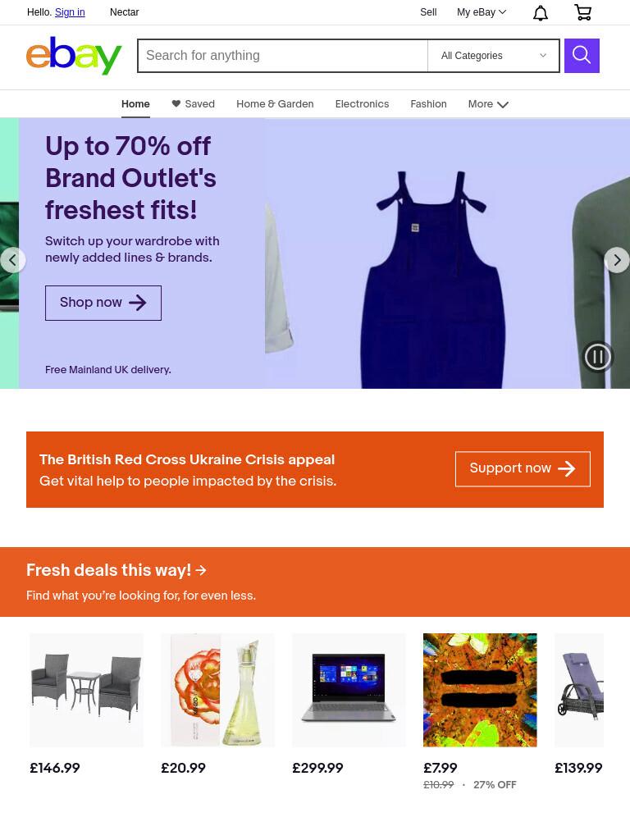This screenshot has height=840, width=630.
Task: Click the Shop now button
Action: point(103,303)
